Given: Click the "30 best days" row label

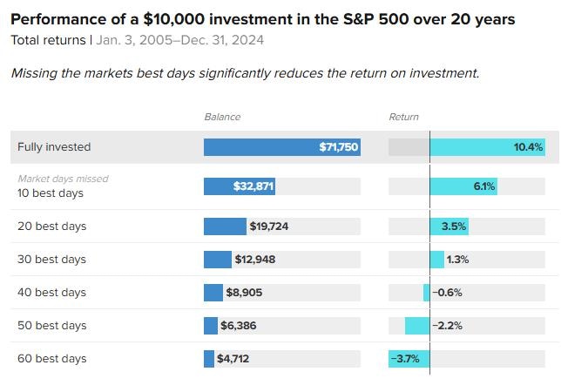Looking at the screenshot, I should tap(52, 260).
